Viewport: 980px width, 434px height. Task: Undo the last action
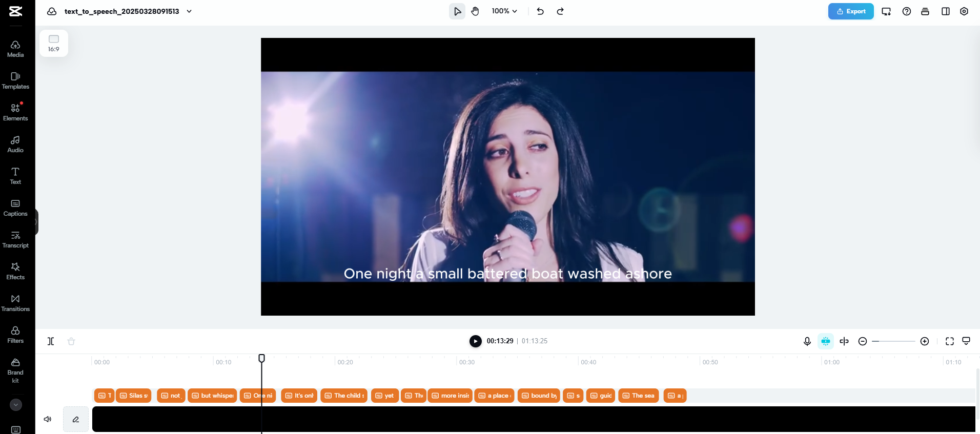click(540, 11)
